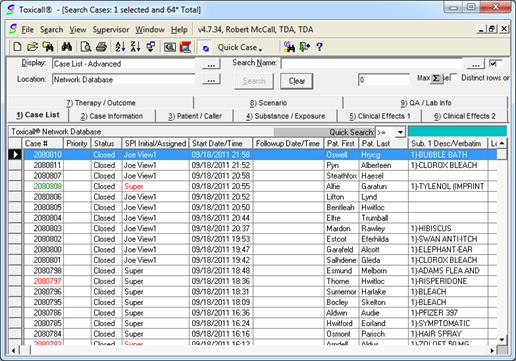This screenshot has height=361, width=516.
Task: Select the row for case 2080808
Action: (252, 186)
